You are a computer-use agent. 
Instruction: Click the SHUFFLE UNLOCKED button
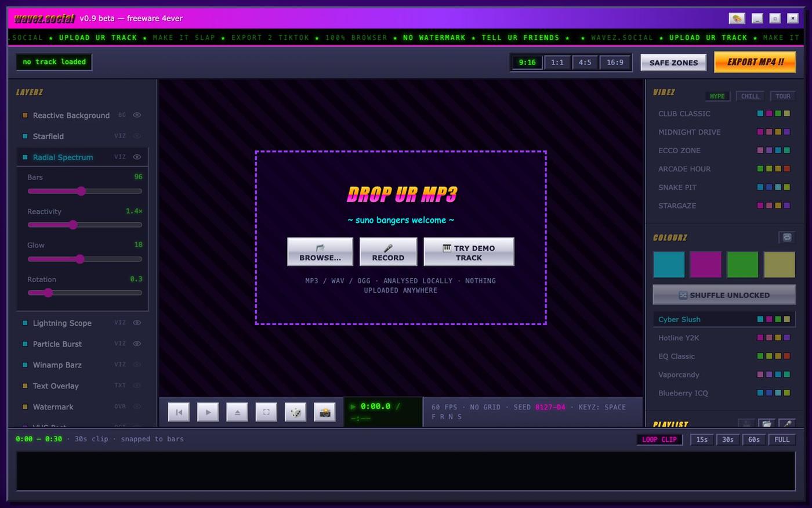pyautogui.click(x=724, y=295)
